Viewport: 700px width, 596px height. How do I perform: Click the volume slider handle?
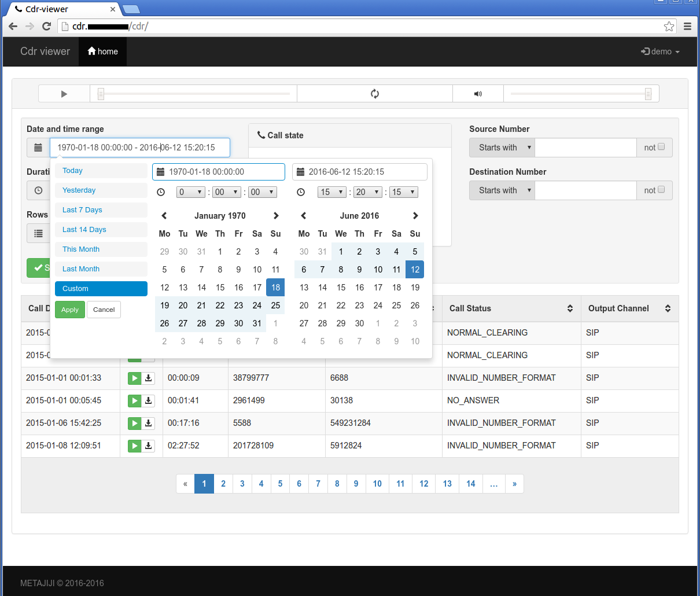pyautogui.click(x=648, y=94)
